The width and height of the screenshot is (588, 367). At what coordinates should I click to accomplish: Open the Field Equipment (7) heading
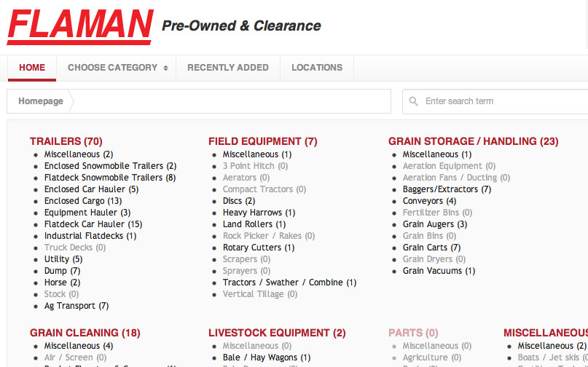263,141
